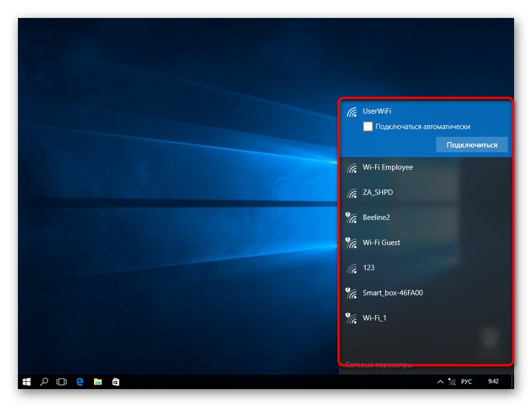
Task: Click shielded Wi-Fi icon beside Wi-Fi_1
Action: (x=351, y=318)
